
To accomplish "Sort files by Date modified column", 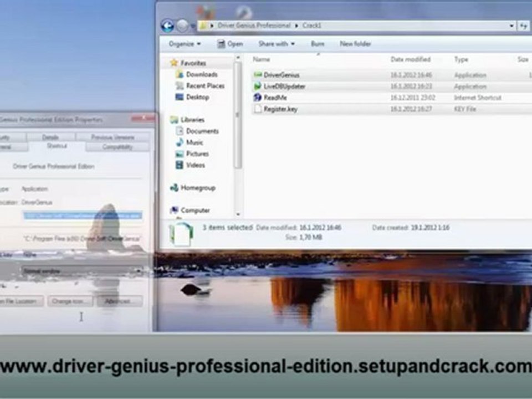I will tap(411, 59).
